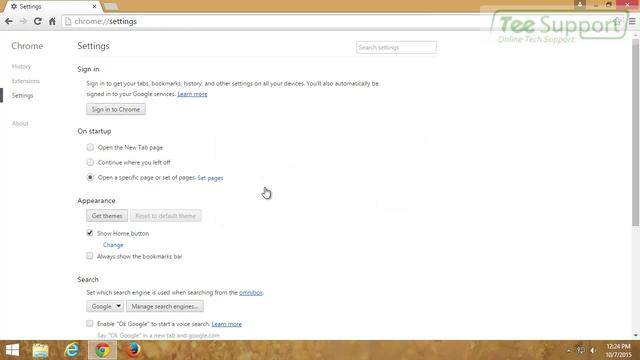
Task: Launch Firefox from the taskbar
Action: point(133,350)
